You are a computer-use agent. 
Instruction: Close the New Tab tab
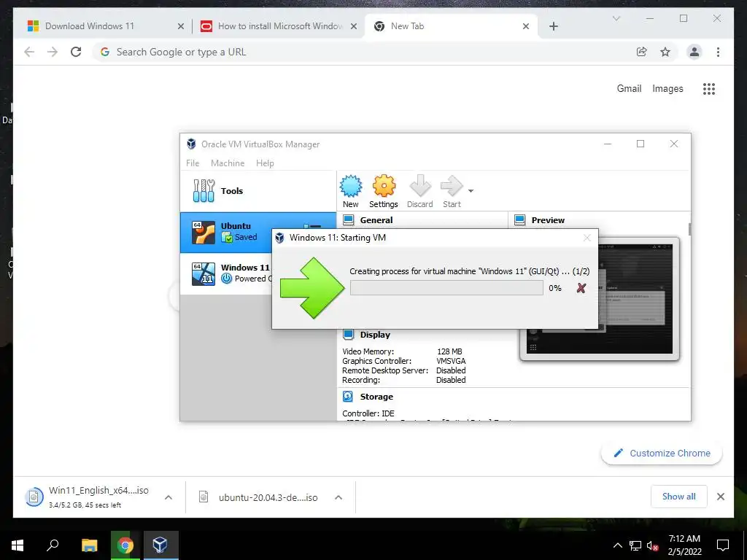525,27
